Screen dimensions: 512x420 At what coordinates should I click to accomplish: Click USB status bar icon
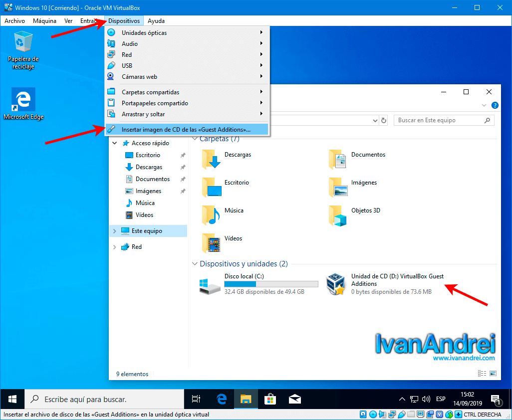402,415
